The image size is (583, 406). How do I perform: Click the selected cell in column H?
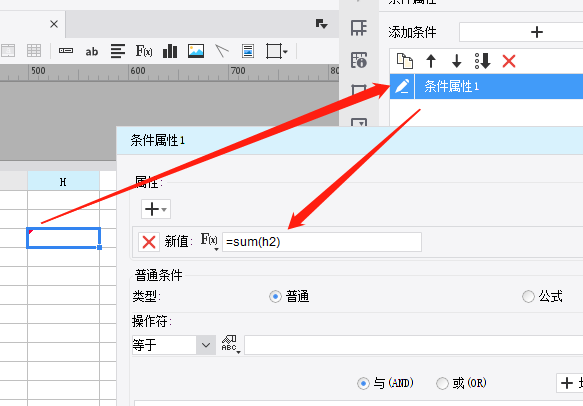[x=64, y=238]
